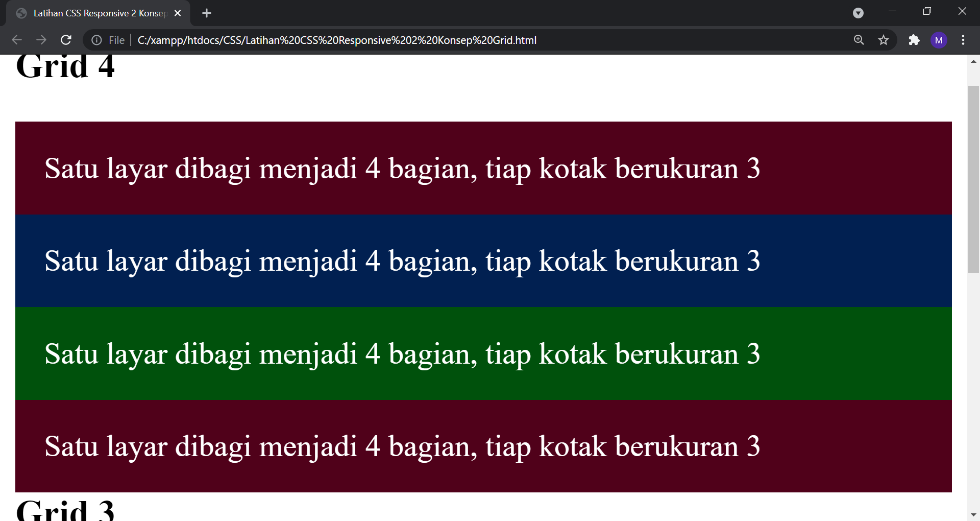
Task: Open a new tab with the plus button
Action: (x=206, y=13)
